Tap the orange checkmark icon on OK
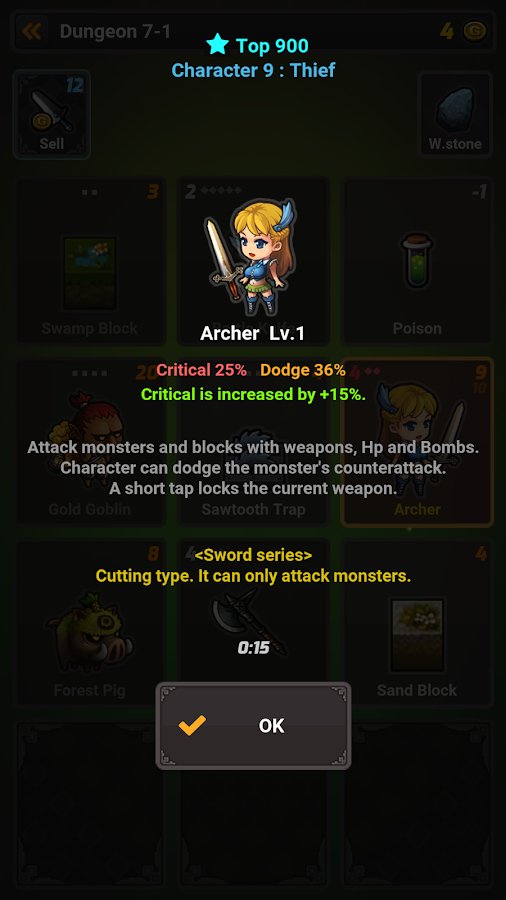This screenshot has width=506, height=900. tap(192, 726)
